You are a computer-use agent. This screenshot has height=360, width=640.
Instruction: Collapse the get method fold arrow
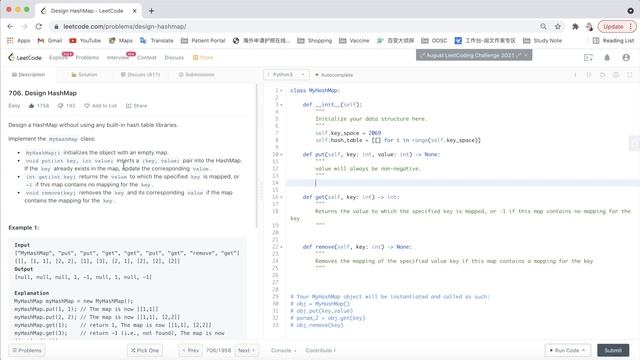click(x=281, y=197)
